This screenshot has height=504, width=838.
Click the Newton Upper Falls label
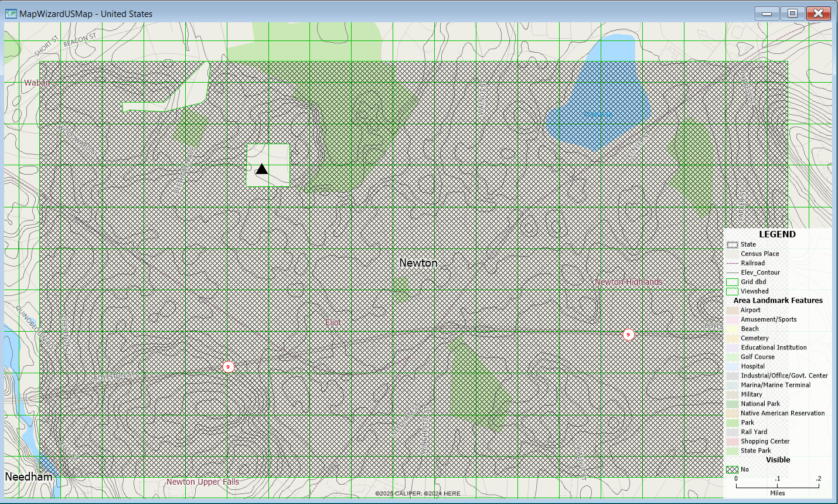(x=203, y=482)
